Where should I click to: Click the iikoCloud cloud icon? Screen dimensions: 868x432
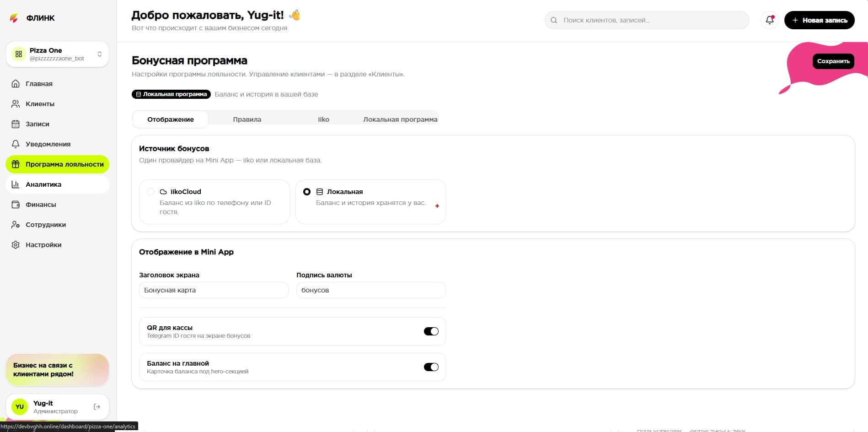(x=163, y=192)
